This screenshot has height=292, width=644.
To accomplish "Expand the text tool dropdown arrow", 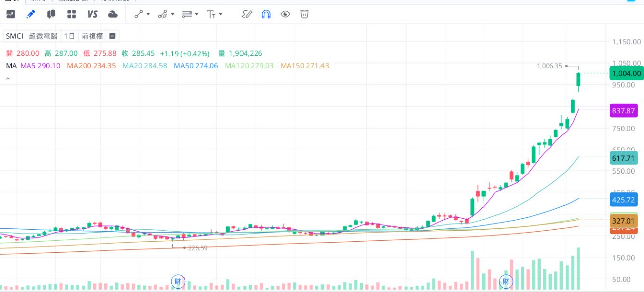I will [221, 14].
